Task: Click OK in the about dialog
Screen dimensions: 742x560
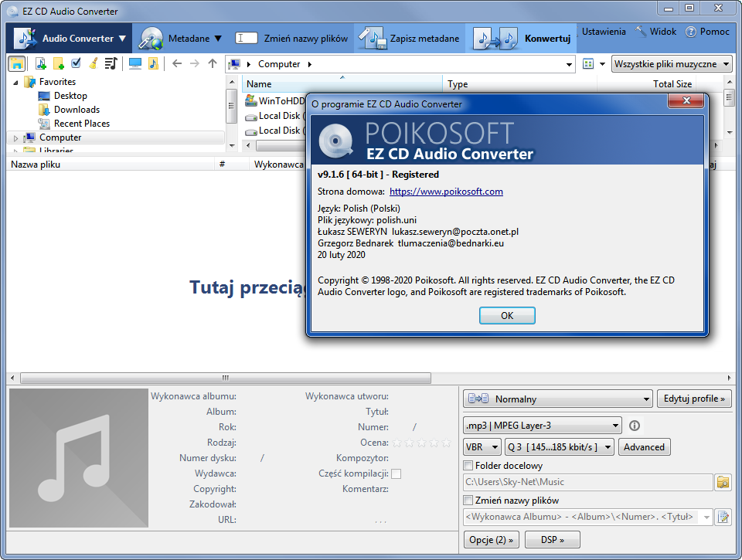Action: (507, 315)
